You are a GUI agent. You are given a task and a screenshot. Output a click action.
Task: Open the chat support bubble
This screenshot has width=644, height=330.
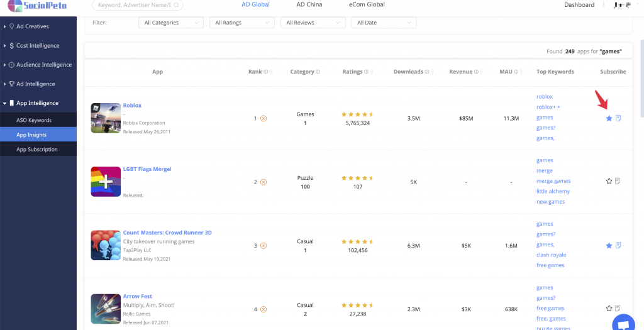point(623,324)
